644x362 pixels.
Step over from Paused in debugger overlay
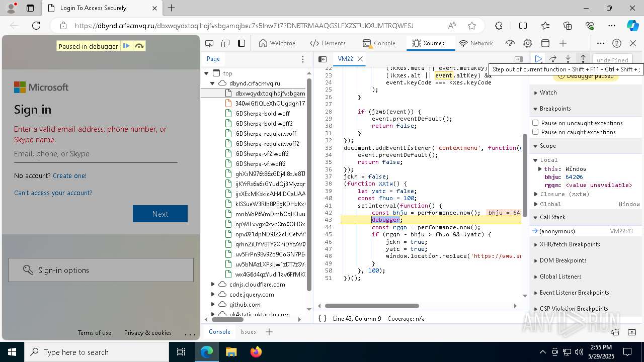[139, 46]
